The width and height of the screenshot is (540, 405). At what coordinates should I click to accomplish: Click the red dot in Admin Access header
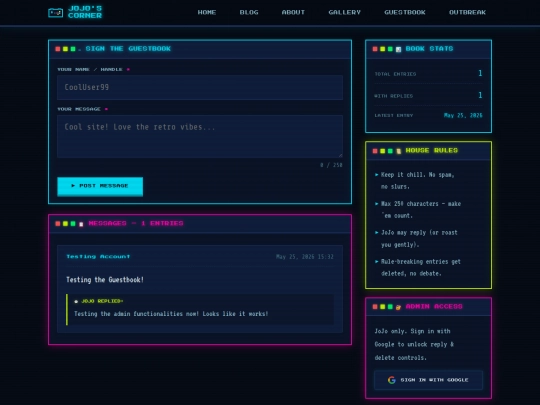pyautogui.click(x=375, y=307)
